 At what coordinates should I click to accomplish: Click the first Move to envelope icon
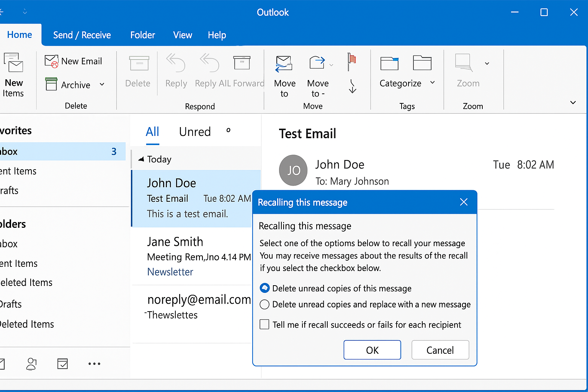coord(284,64)
